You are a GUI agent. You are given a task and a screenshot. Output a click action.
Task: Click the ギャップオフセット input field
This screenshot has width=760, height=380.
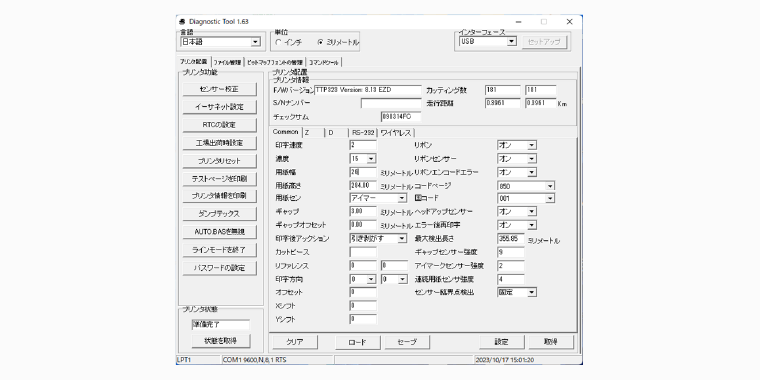pos(363,225)
